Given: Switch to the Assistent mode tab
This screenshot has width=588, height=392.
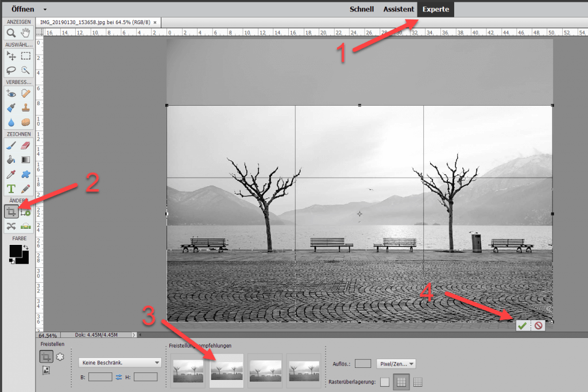Looking at the screenshot, I should (x=399, y=9).
